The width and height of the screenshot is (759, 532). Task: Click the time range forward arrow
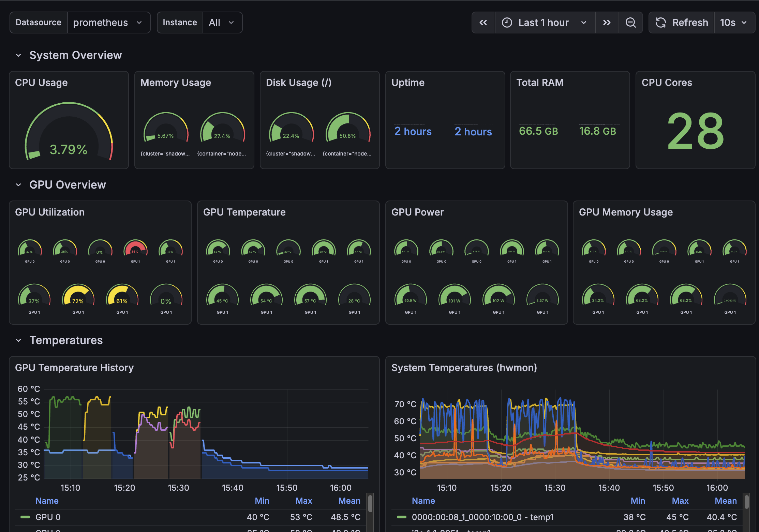pyautogui.click(x=607, y=23)
